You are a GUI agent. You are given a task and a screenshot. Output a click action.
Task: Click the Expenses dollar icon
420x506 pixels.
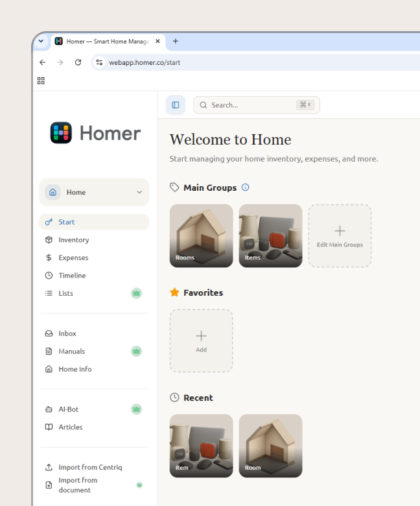click(x=49, y=258)
